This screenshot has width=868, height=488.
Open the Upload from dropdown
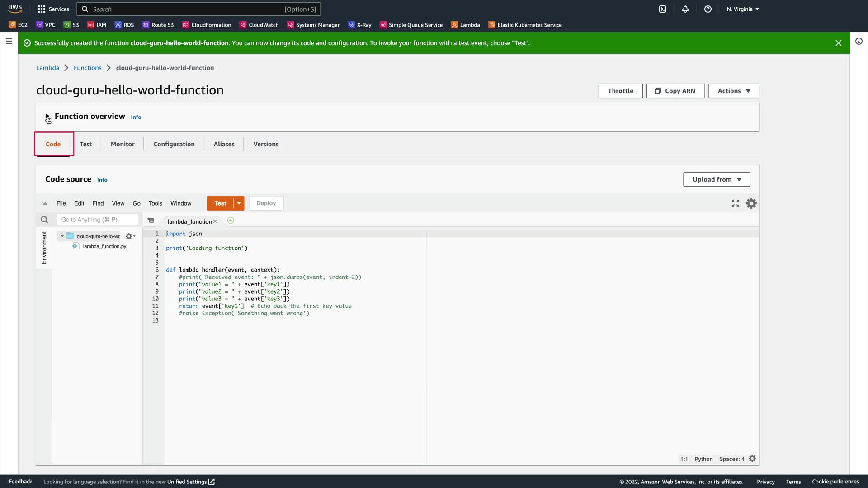point(717,179)
